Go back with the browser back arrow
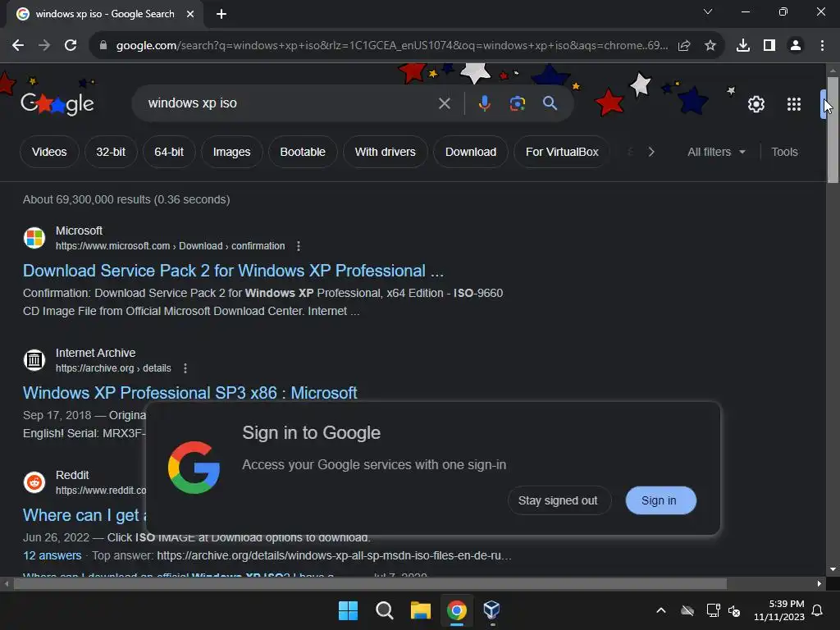This screenshot has width=840, height=630. (x=18, y=46)
